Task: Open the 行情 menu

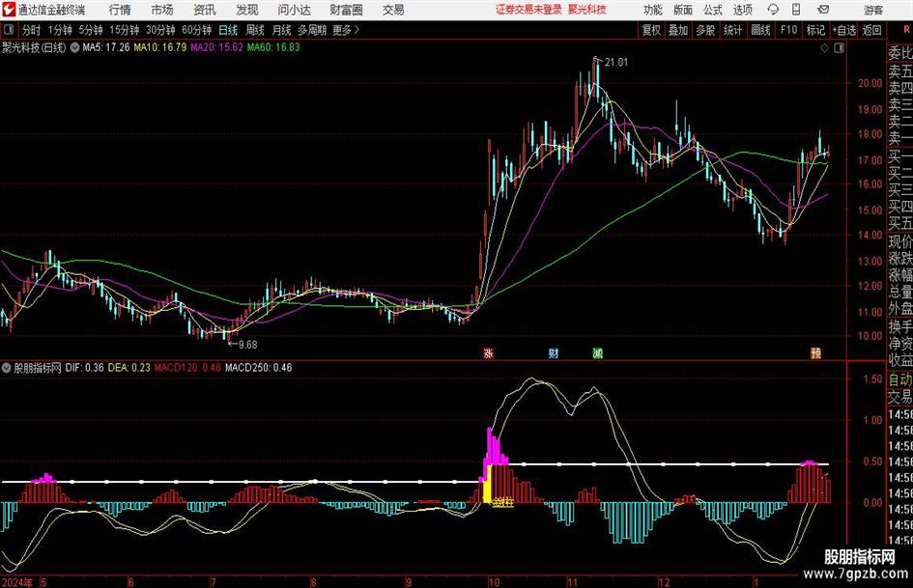Action: (120, 10)
